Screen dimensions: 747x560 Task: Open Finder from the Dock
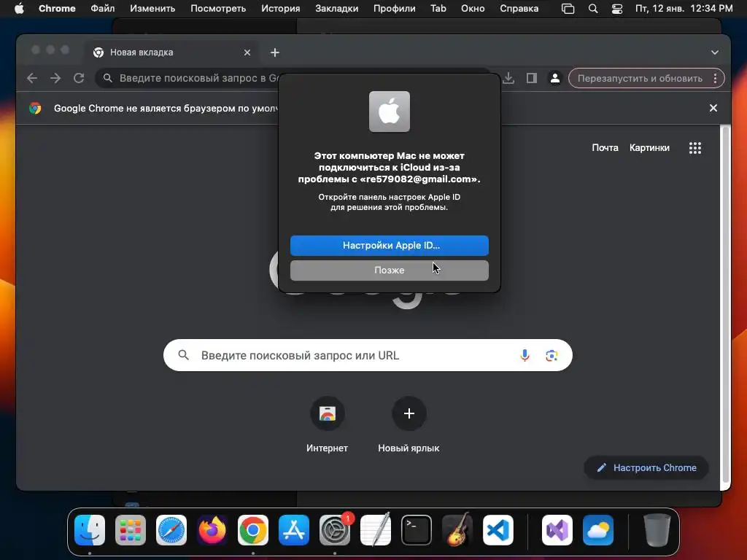(x=90, y=530)
